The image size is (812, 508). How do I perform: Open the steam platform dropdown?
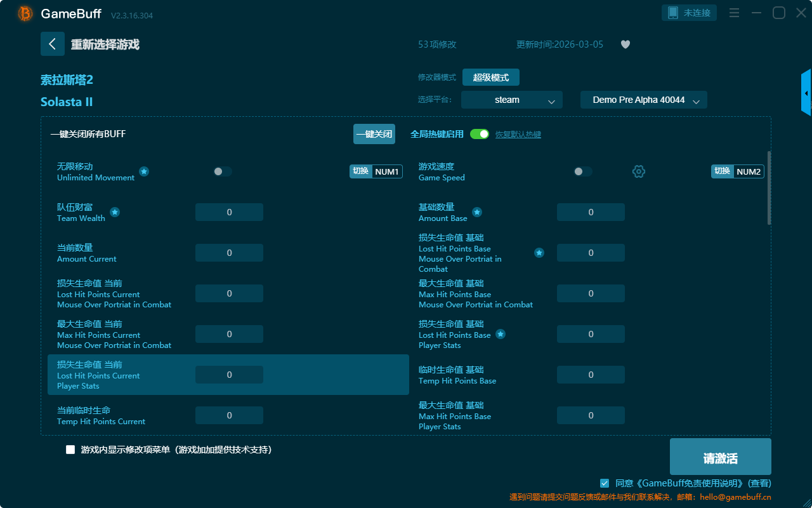tap(511, 100)
